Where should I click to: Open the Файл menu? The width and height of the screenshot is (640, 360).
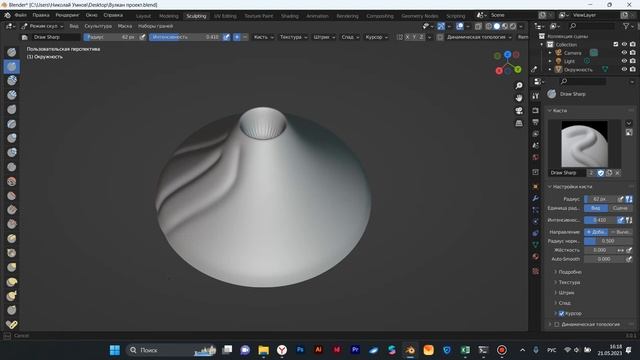click(20, 15)
